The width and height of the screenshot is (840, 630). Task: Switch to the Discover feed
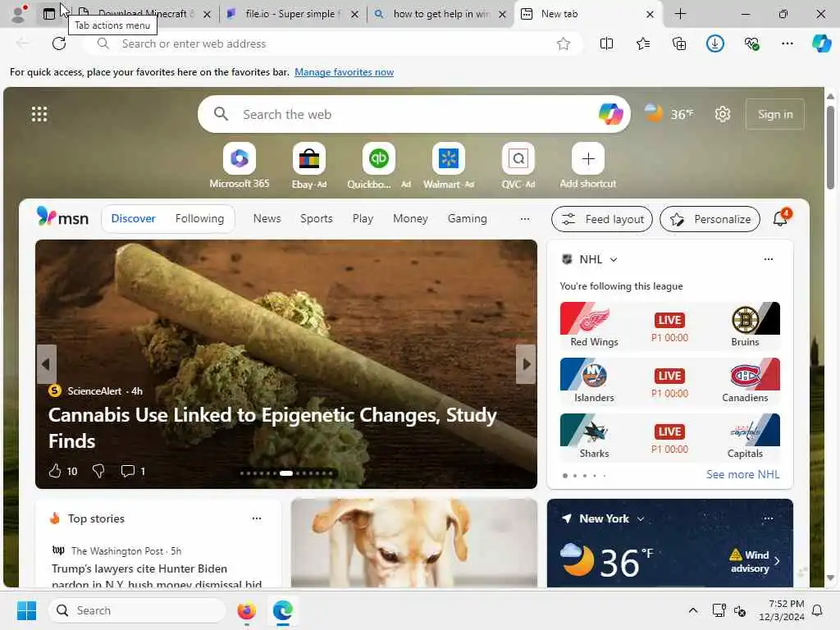point(134,218)
